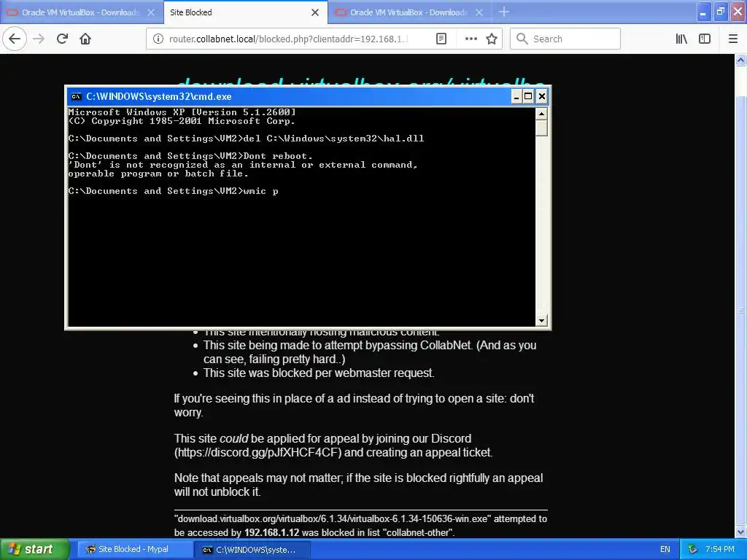Click the 'Dont reboot.' command line
The width and height of the screenshot is (747, 560).
point(190,156)
